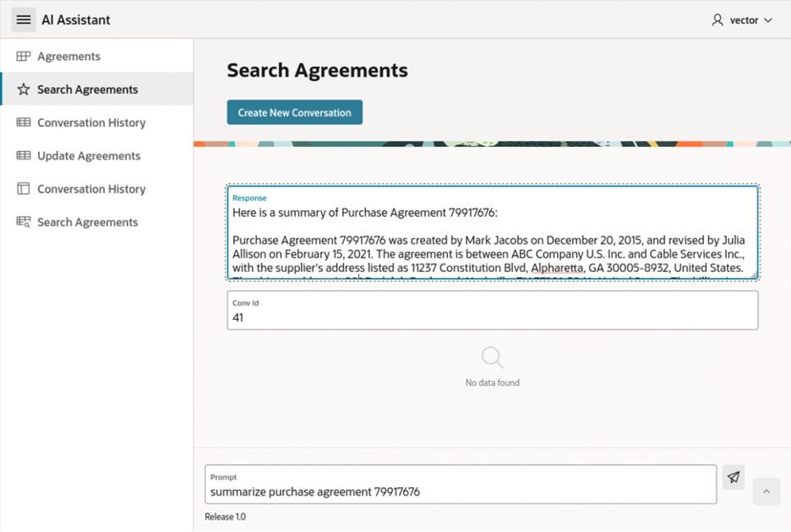This screenshot has width=791, height=532.
Task: Toggle the hamburger navigation menu
Action: coord(24,19)
